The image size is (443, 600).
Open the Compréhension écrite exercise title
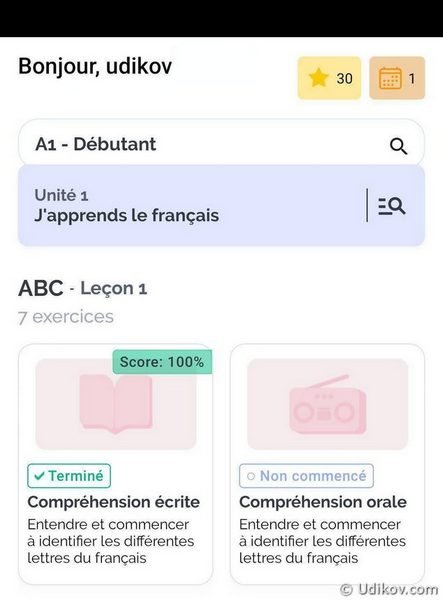pyautogui.click(x=114, y=502)
